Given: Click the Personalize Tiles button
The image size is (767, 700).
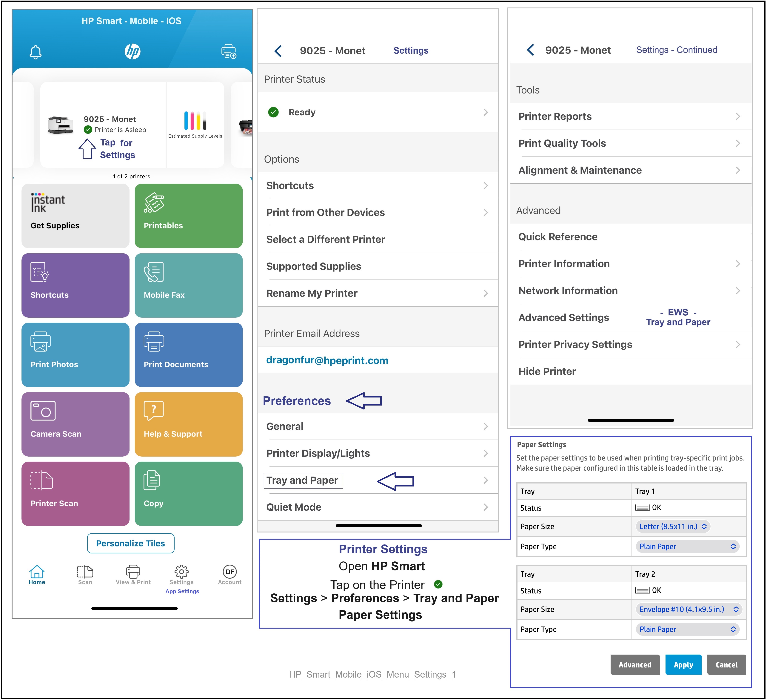Looking at the screenshot, I should point(130,543).
